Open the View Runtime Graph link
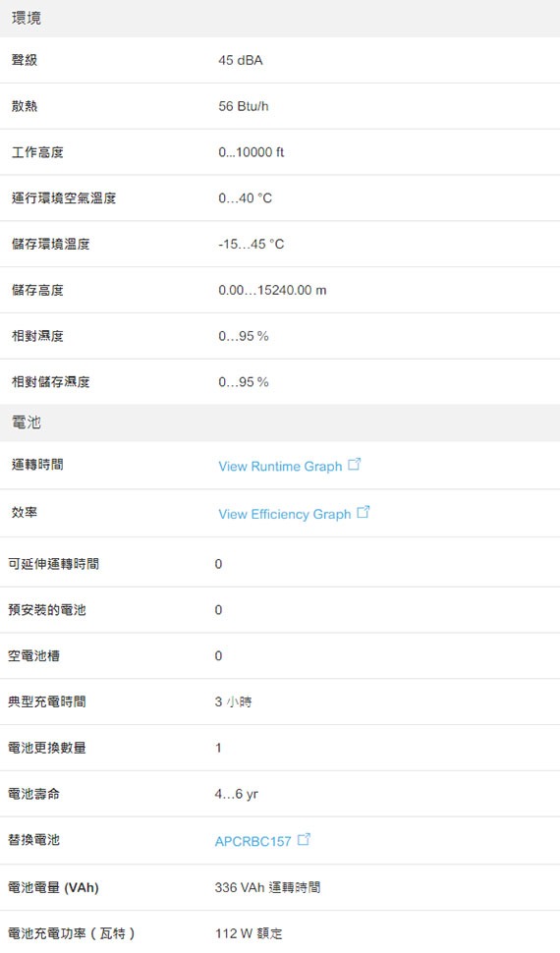This screenshot has width=560, height=953. coord(280,466)
